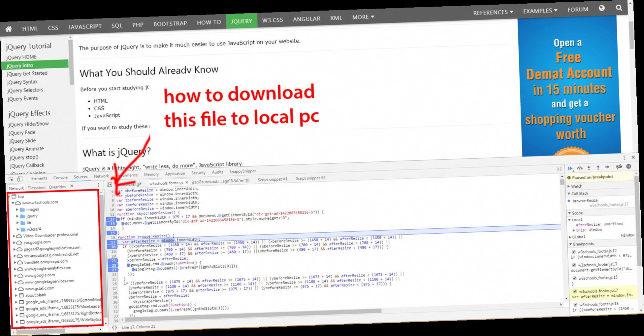Uncheck the w3schools_footer.js:17 breakpoint
The image size is (644, 336).
click(x=575, y=291)
